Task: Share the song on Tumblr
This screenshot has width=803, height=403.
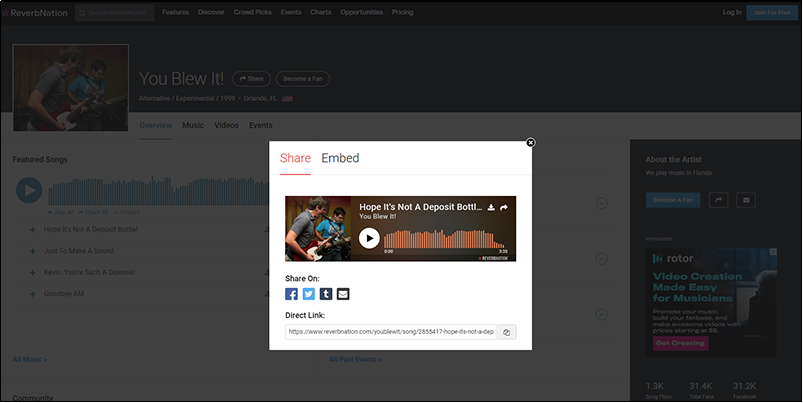Action: click(x=326, y=294)
